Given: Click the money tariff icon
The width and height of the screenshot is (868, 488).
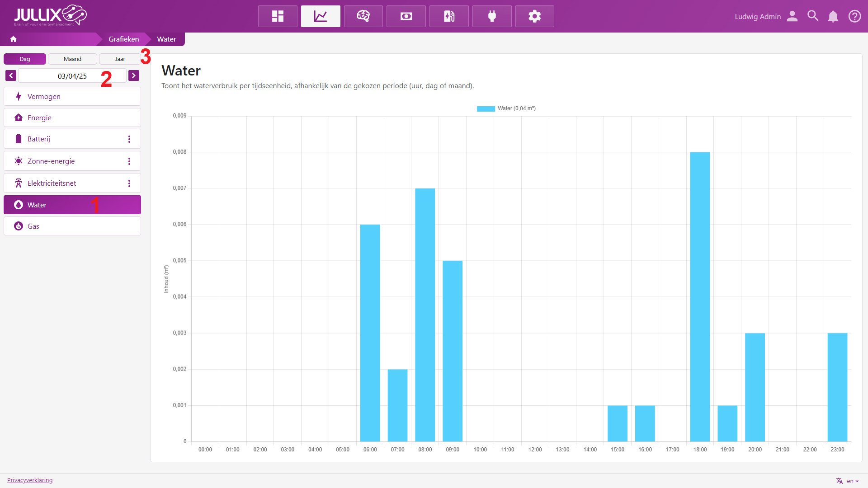Looking at the screenshot, I should (406, 16).
